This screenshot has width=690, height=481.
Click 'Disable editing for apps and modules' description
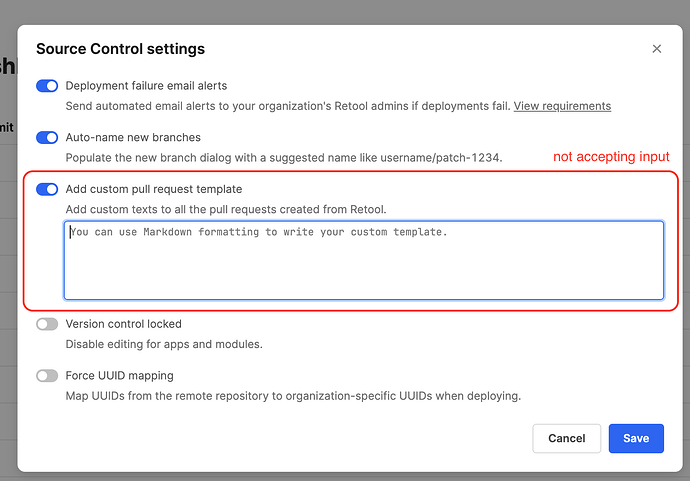(x=164, y=344)
